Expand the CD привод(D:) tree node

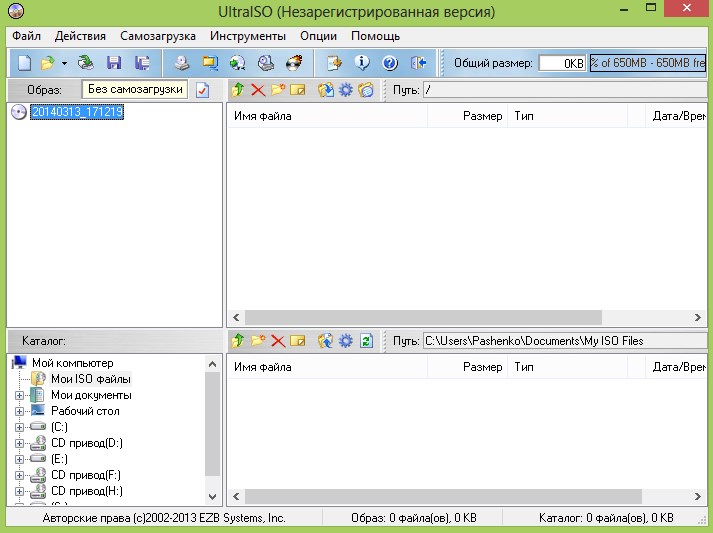[19, 443]
